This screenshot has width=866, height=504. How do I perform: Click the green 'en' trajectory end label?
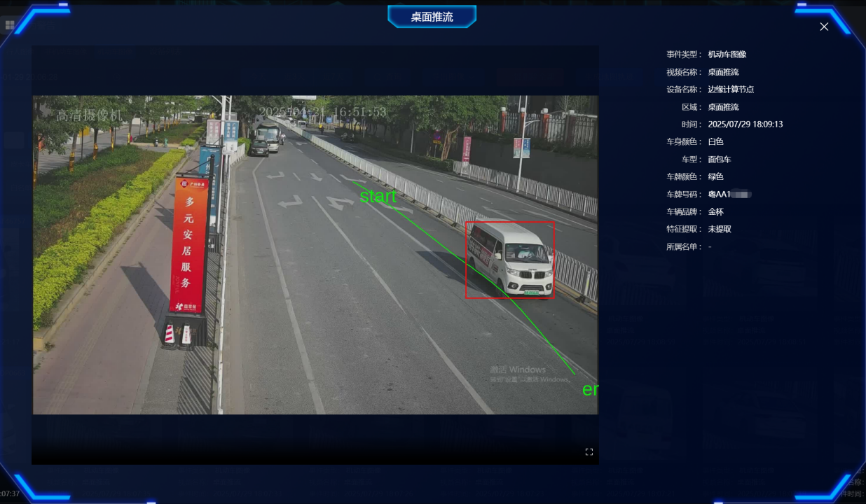[590, 390]
